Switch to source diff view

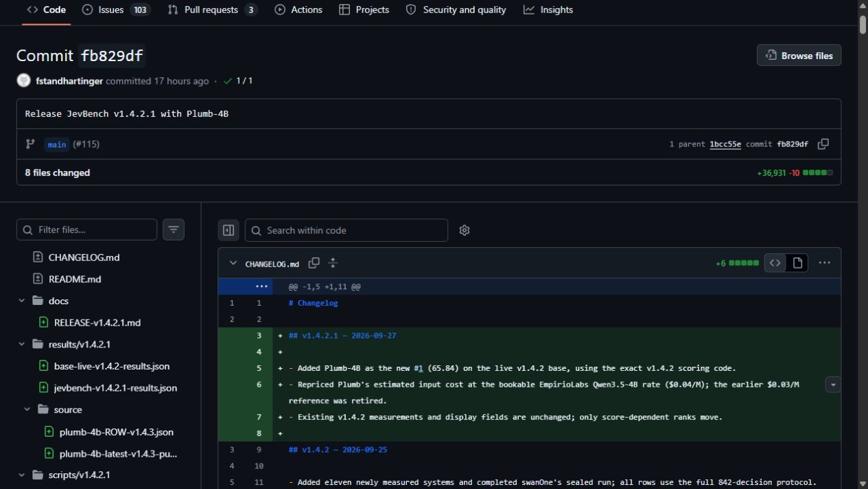tap(775, 262)
